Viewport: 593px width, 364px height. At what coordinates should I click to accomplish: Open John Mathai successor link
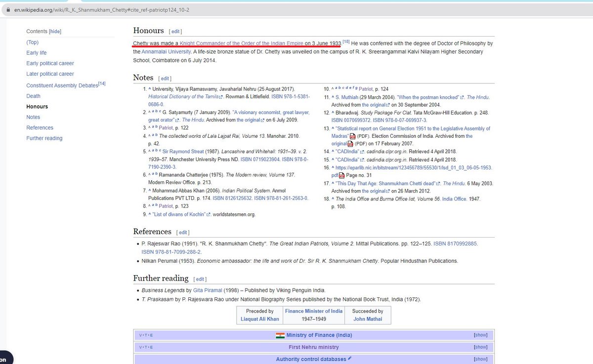coord(367,319)
